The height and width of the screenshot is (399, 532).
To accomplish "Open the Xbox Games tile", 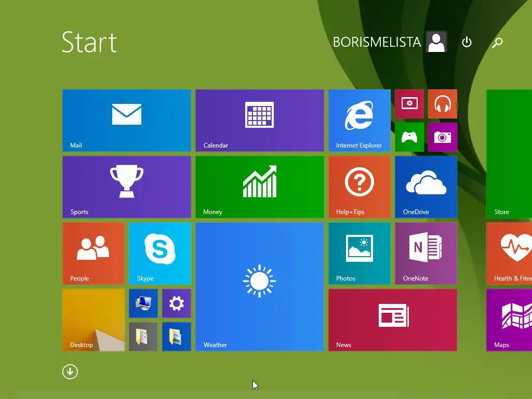I will point(409,137).
